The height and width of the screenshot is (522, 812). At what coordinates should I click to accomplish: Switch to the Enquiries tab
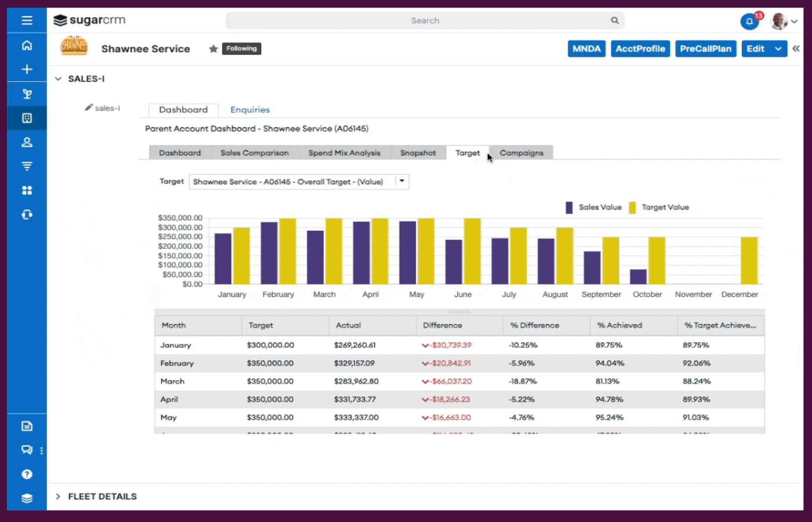click(250, 110)
